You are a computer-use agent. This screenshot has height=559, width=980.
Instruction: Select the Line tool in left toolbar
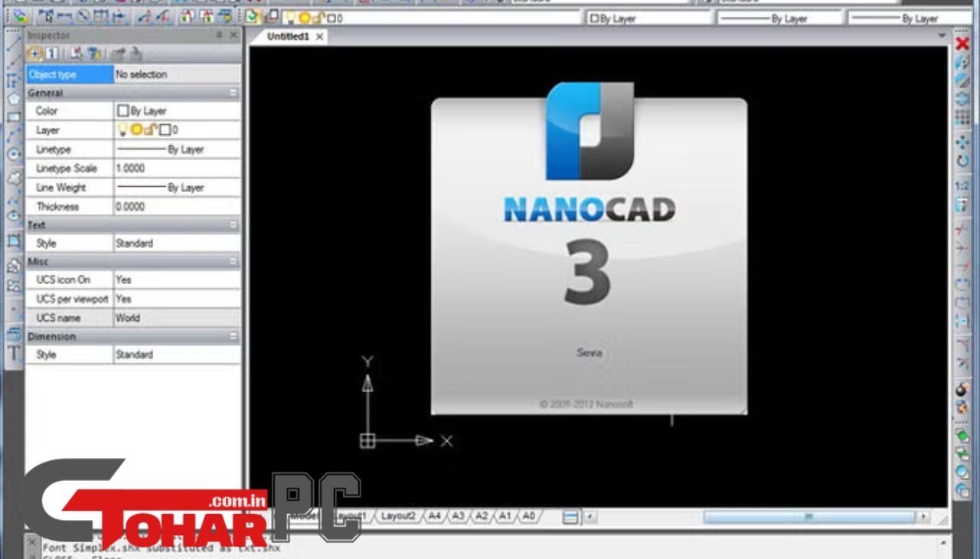pos(13,43)
